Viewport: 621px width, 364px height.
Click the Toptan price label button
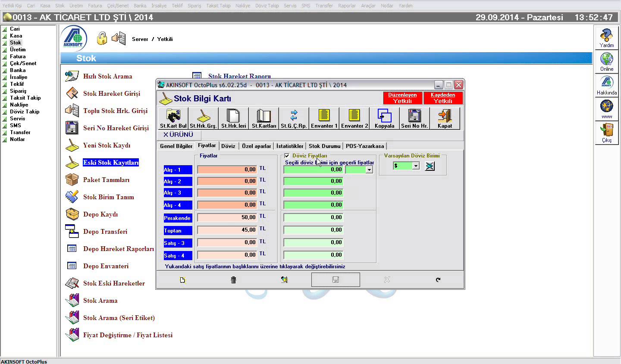point(178,231)
